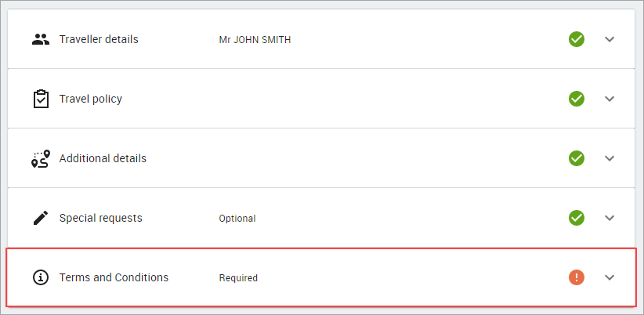The image size is (644, 315).
Task: Click the Terms and Conditions info icon
Action: coord(41,277)
